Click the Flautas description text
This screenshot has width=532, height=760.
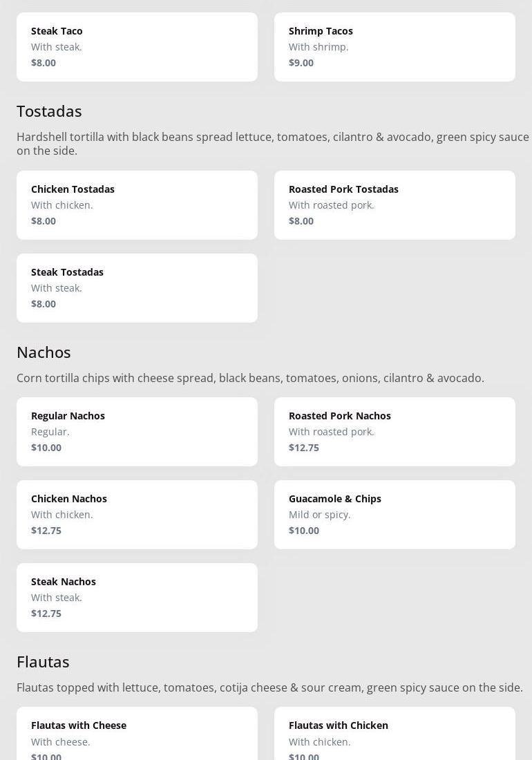pyautogui.click(x=269, y=687)
